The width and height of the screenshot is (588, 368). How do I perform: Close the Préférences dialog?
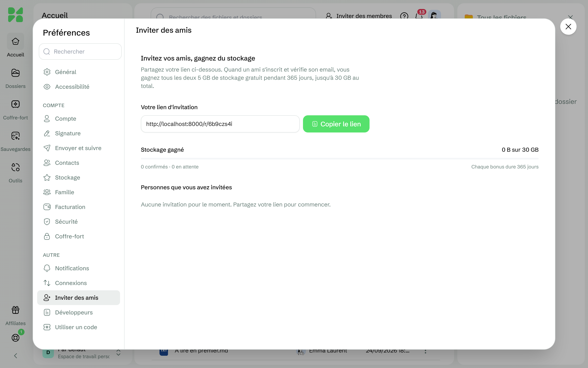tap(568, 27)
